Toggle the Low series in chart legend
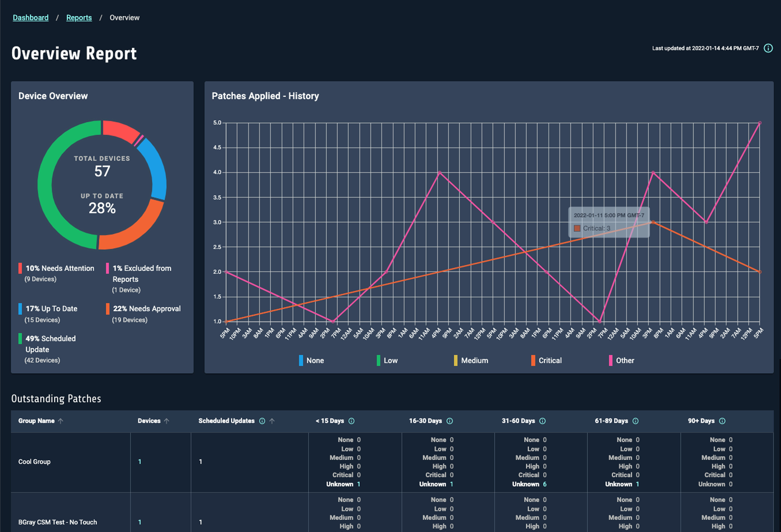This screenshot has width=781, height=532. click(387, 361)
